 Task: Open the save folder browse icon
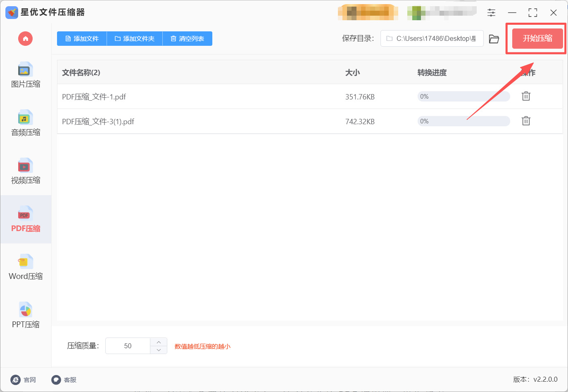(x=494, y=39)
